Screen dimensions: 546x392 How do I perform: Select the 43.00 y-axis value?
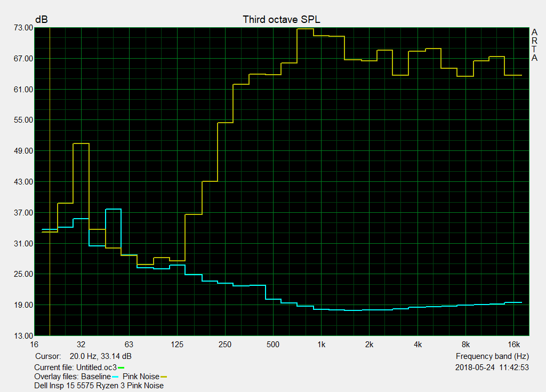coord(23,182)
